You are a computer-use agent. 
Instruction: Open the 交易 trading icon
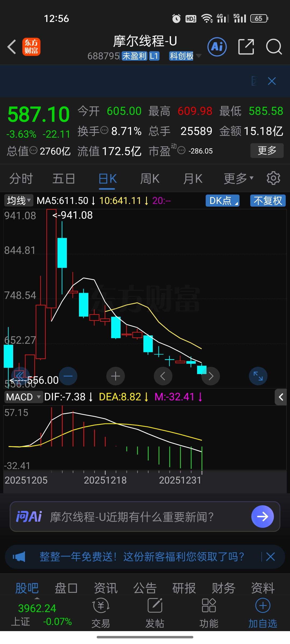pos(101,613)
